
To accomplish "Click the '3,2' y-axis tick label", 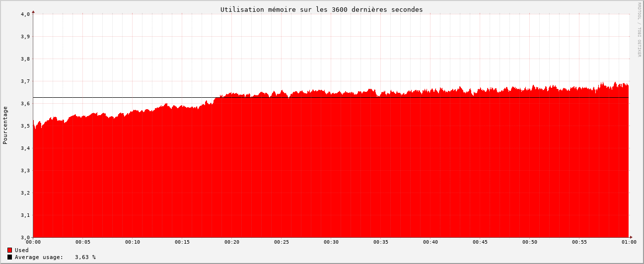I will [25, 193].
